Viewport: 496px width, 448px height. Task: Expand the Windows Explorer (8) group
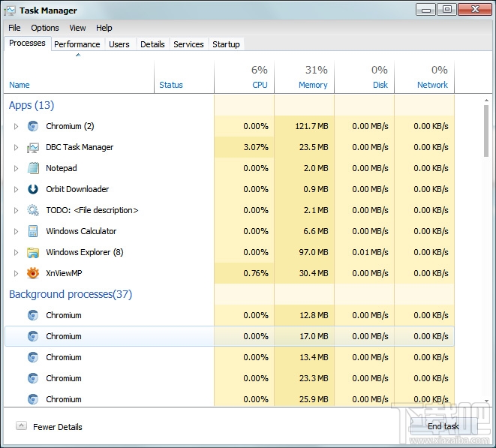pos(16,252)
